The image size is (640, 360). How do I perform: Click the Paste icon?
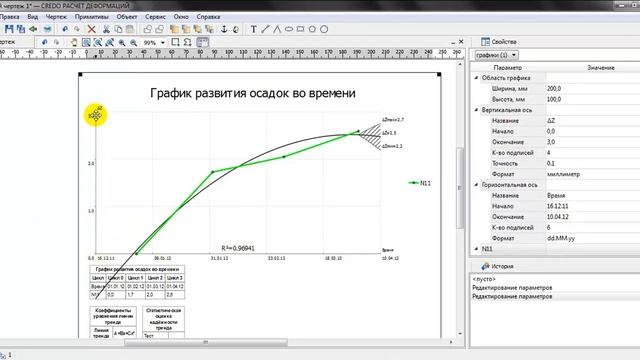130,29
